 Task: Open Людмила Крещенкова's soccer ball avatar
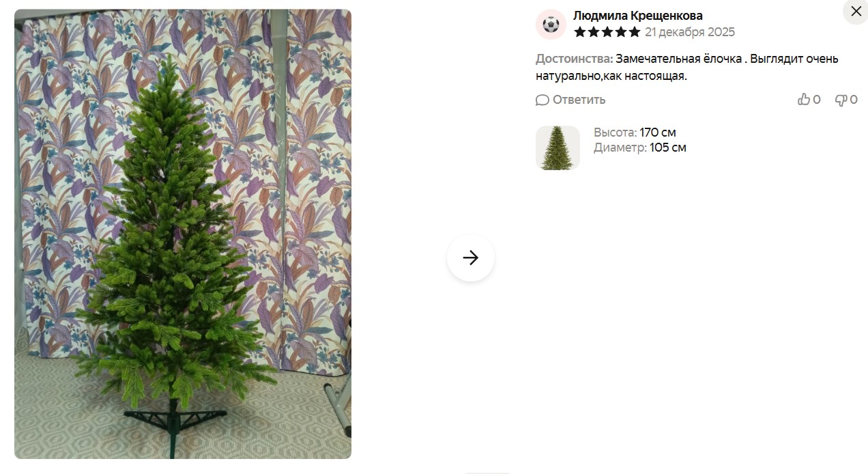click(551, 25)
